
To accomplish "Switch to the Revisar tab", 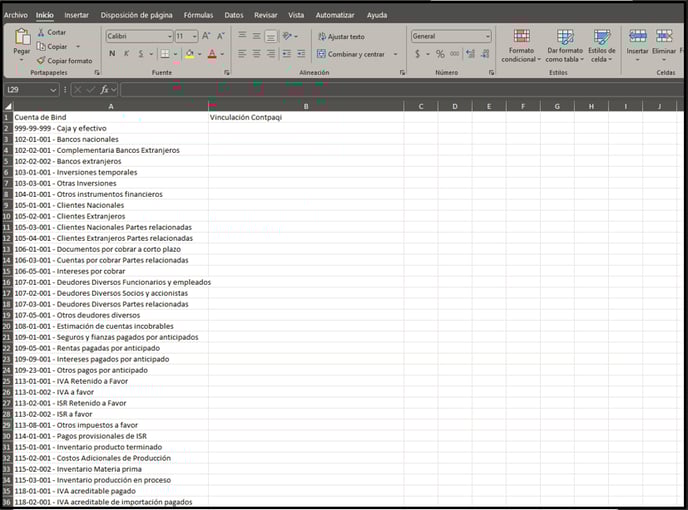I will (265, 15).
